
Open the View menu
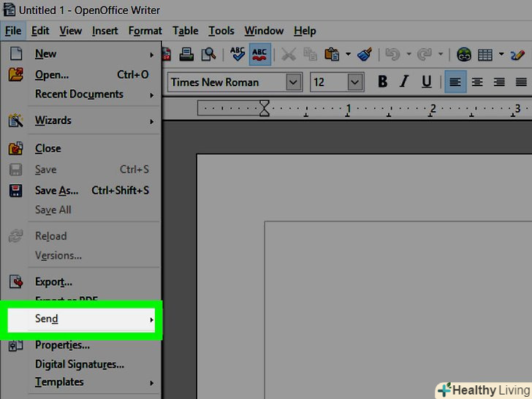coord(71,31)
